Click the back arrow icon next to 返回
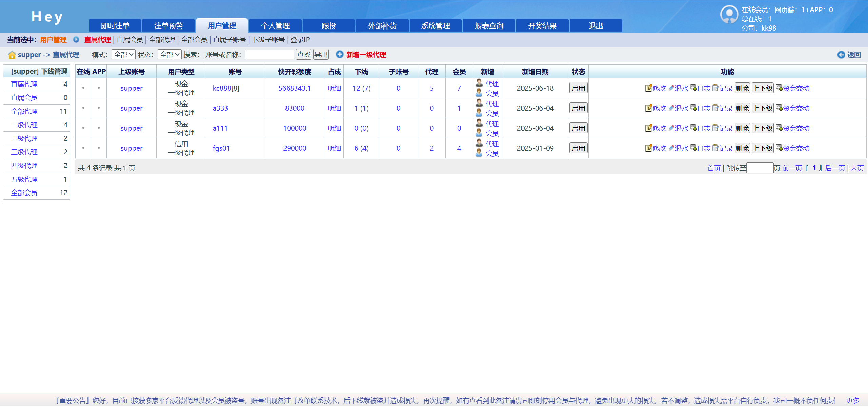 841,55
